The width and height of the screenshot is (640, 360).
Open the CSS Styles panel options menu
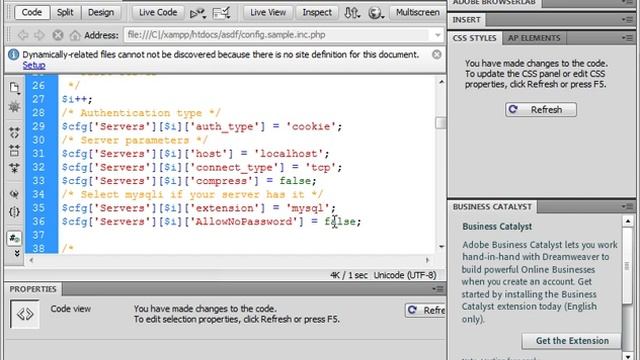628,38
